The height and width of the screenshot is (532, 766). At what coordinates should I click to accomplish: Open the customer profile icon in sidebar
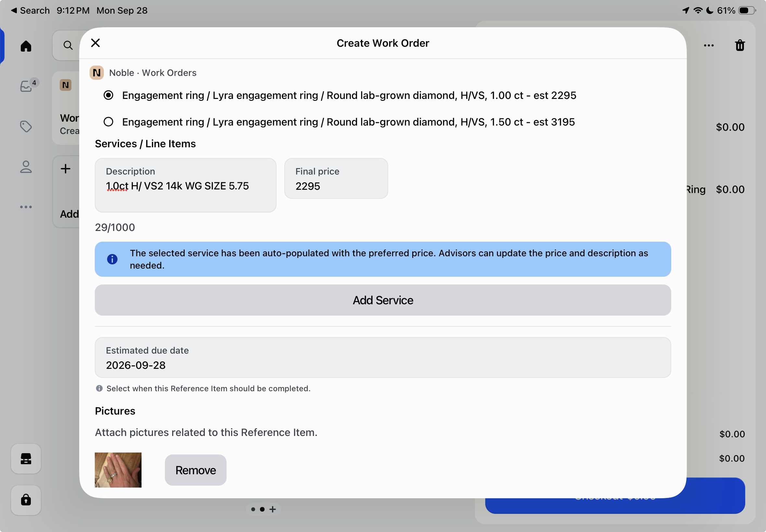26,167
